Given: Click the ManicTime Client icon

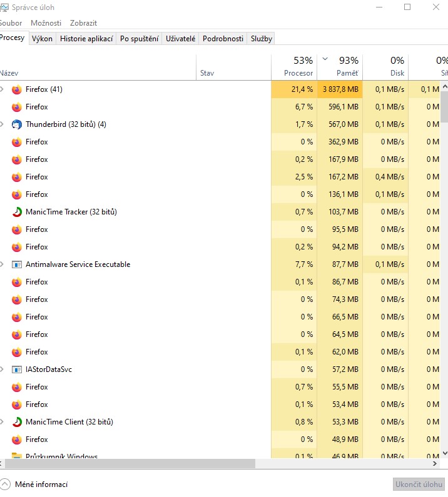Looking at the screenshot, I should [x=17, y=422].
